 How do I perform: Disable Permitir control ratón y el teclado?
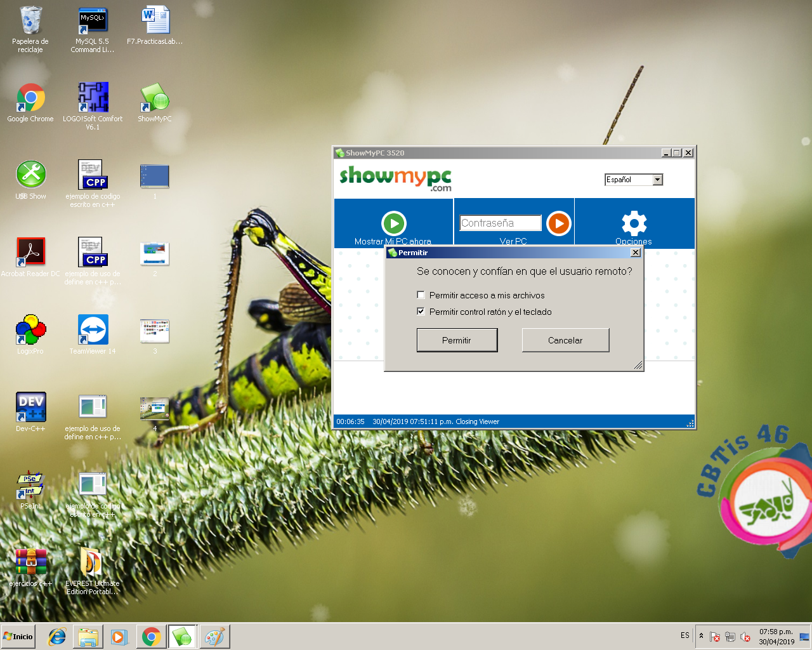[421, 311]
